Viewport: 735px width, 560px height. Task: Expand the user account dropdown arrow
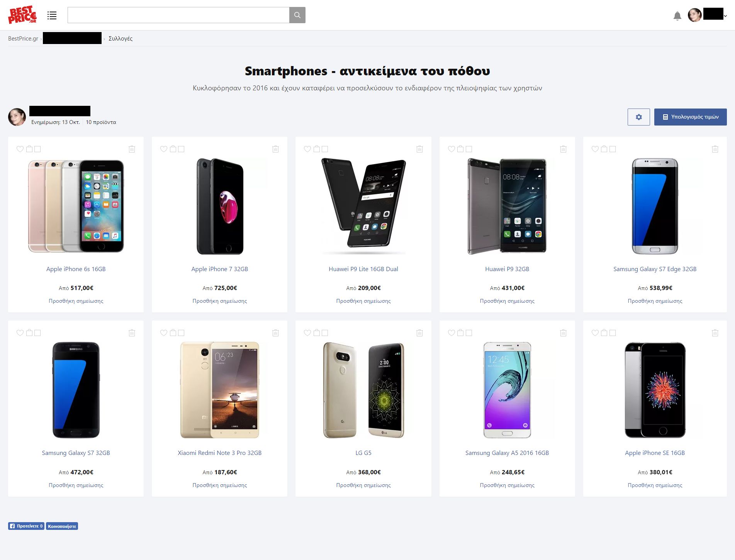coord(725,16)
